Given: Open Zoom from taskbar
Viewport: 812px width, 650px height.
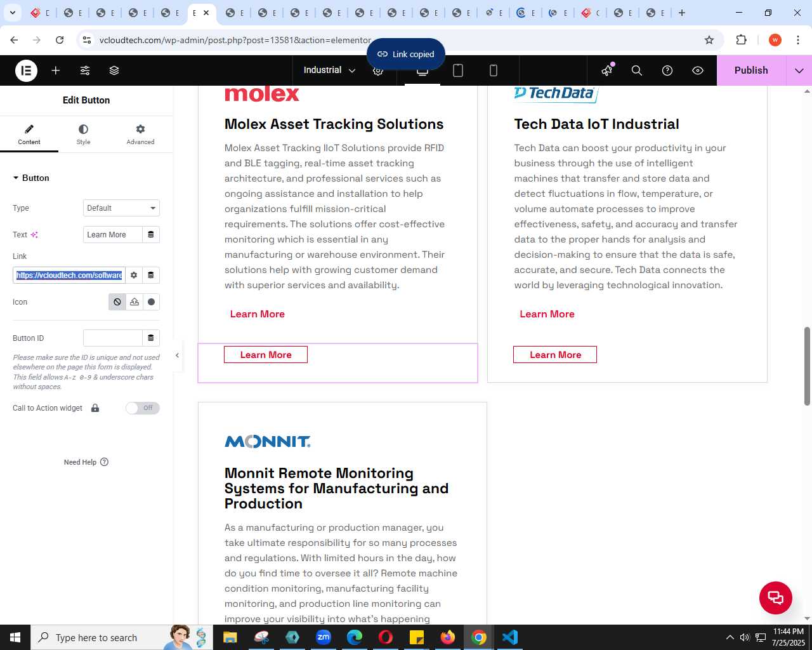Looking at the screenshot, I should [x=324, y=637].
